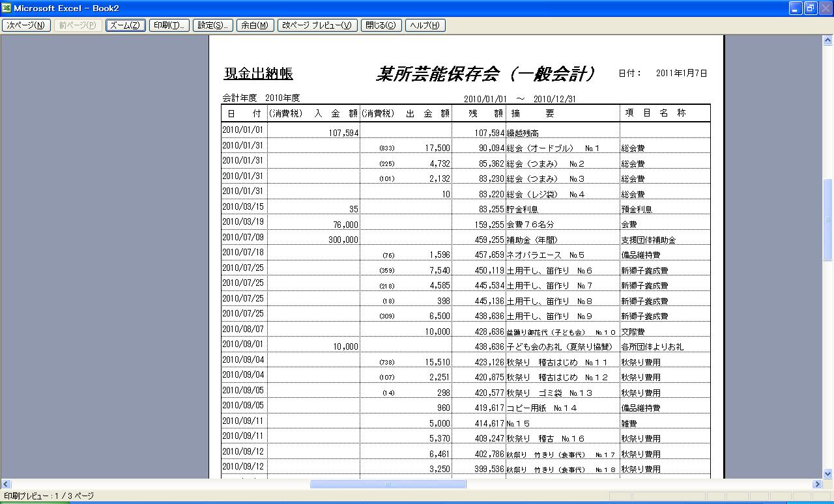Screen dimensions: 834x504
Task: Click the 各所団体よりお礼 cell
Action: point(652,347)
